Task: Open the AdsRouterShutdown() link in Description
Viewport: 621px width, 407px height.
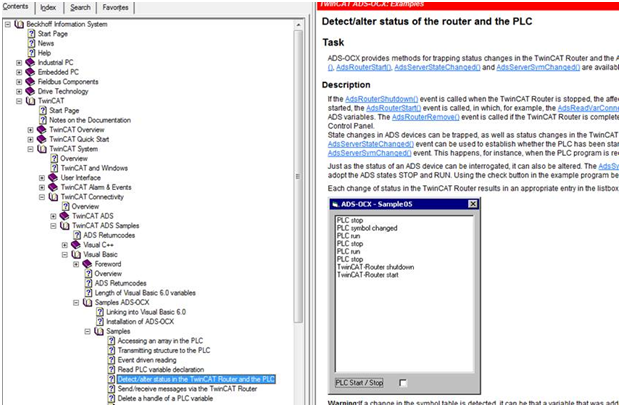Action: tap(381, 99)
